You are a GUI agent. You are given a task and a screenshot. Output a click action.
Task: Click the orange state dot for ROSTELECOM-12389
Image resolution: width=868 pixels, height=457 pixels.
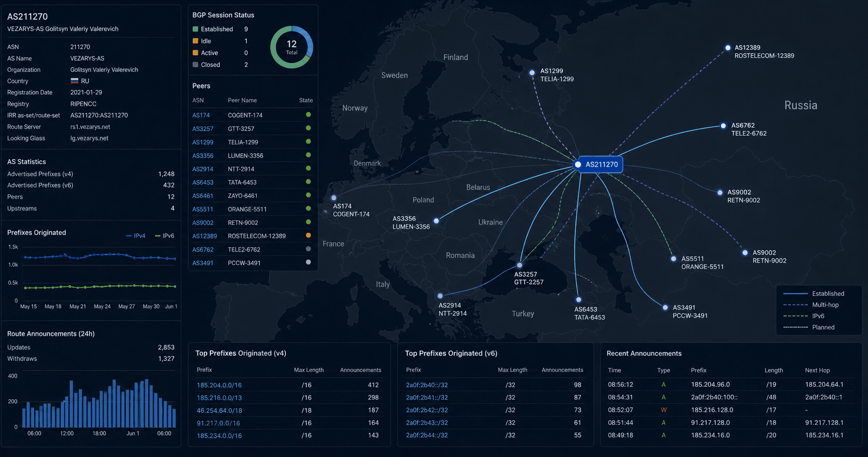coord(308,236)
